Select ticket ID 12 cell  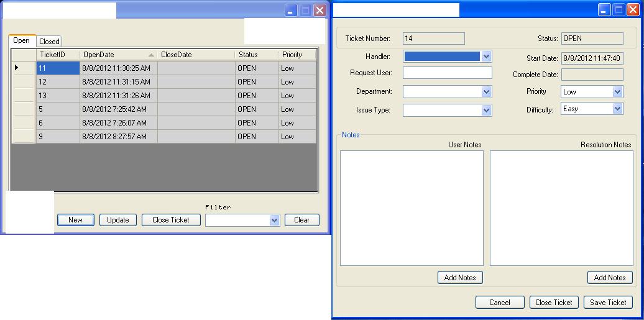tap(58, 82)
